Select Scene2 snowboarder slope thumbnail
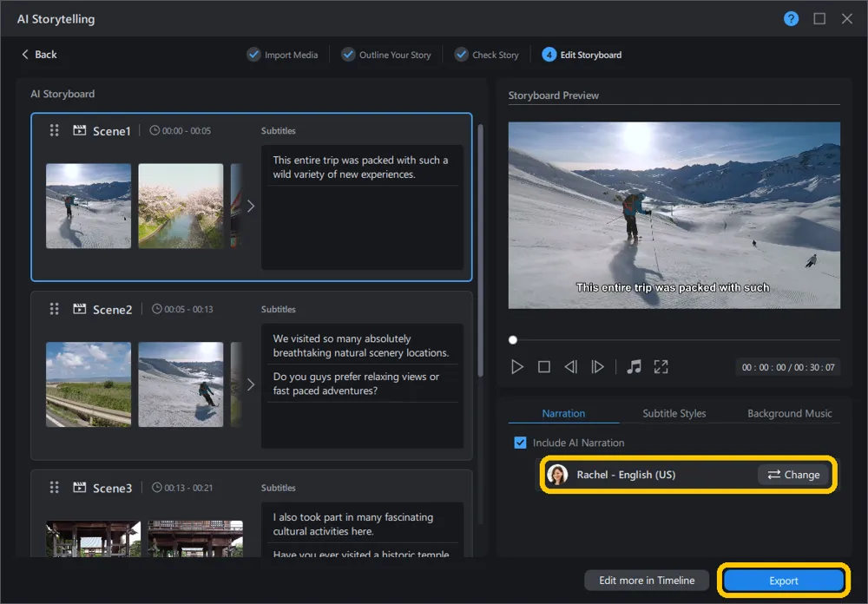The image size is (868, 604). click(181, 384)
